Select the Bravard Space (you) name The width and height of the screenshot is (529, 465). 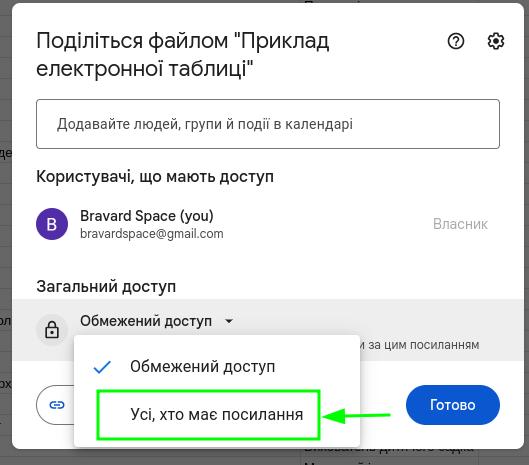147,216
